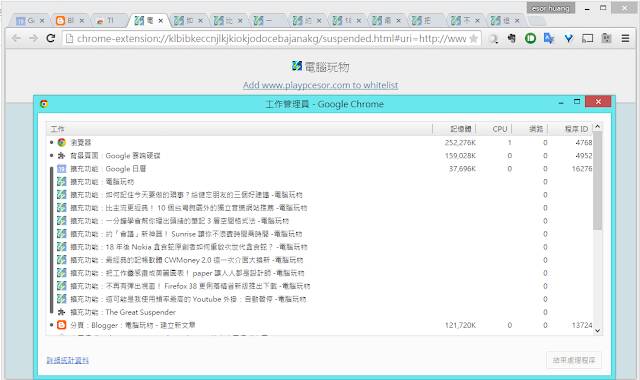Select The Great Suspender extension row

(x=320, y=312)
